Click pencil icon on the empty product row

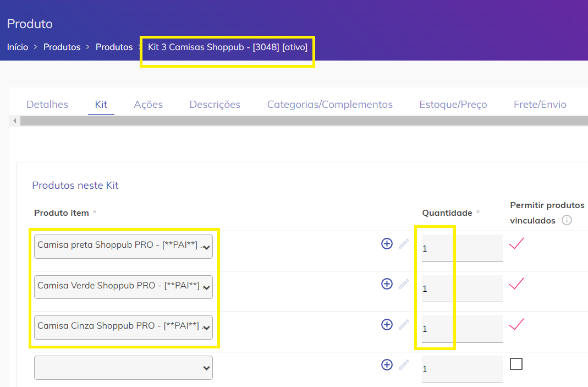click(x=404, y=364)
